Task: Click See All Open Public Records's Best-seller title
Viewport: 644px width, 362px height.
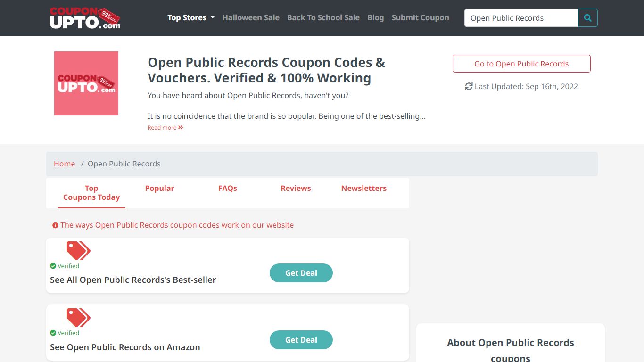Action: click(x=133, y=280)
